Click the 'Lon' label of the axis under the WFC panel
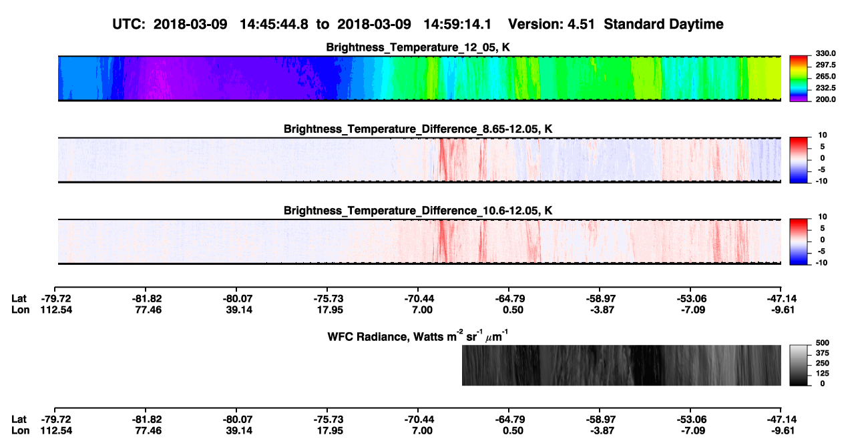The height and width of the screenshot is (445, 868). tap(20, 430)
